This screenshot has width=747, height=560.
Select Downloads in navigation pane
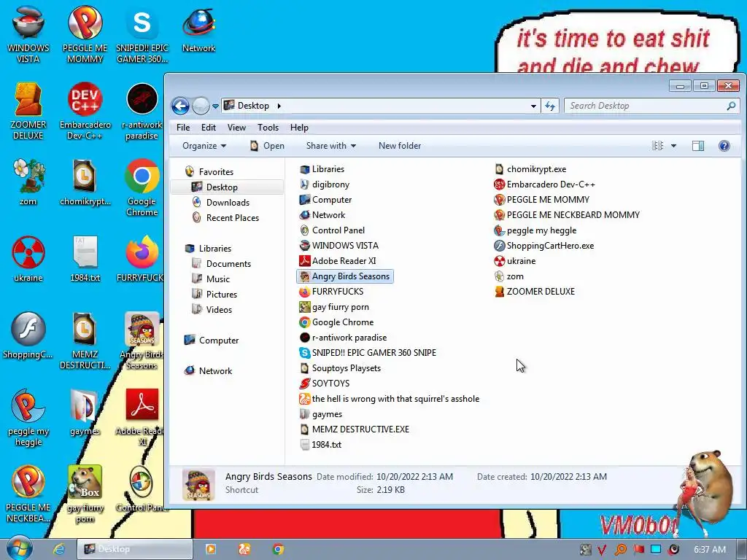[x=220, y=203]
